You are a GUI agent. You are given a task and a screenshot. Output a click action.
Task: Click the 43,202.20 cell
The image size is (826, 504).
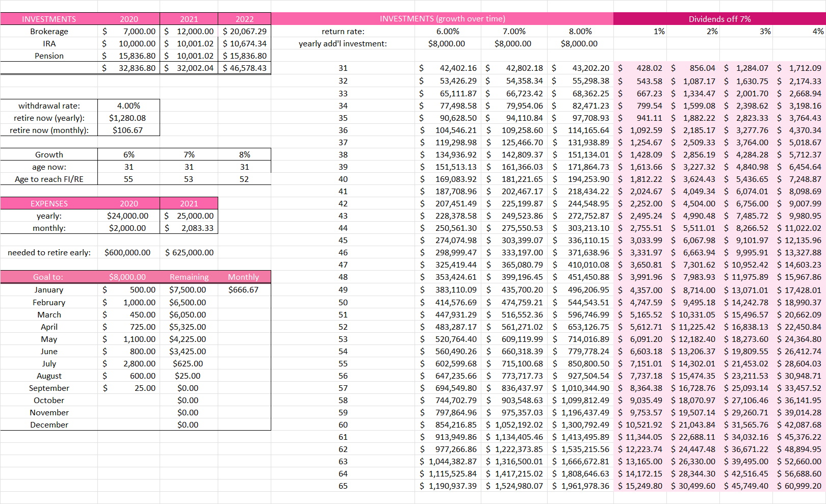(580, 68)
